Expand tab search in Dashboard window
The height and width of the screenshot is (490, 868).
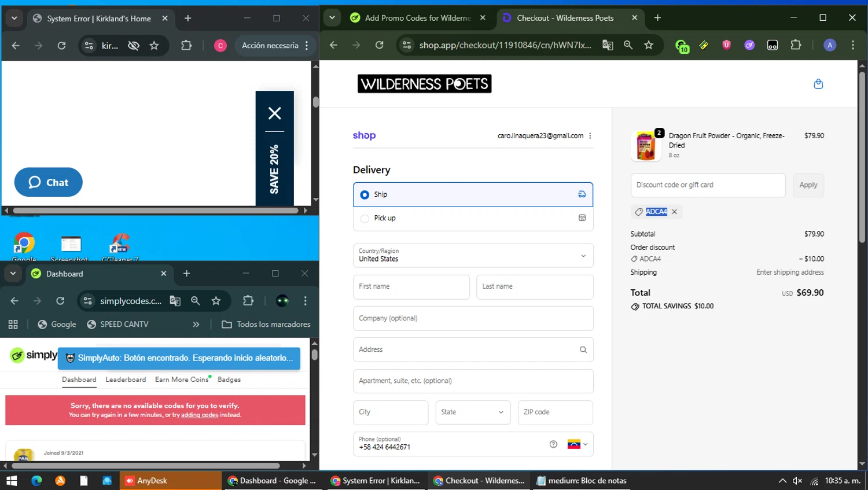13,274
